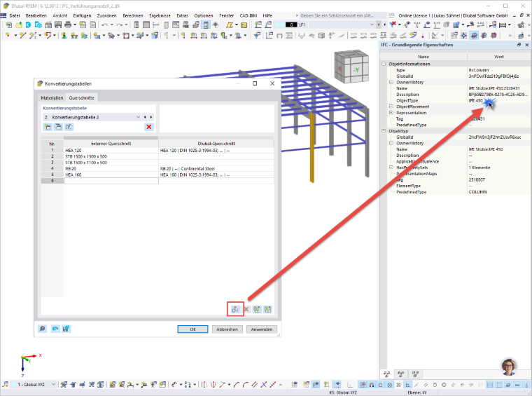Copy the conversion table using the duplicate icon
The image size is (532, 396).
click(x=58, y=127)
